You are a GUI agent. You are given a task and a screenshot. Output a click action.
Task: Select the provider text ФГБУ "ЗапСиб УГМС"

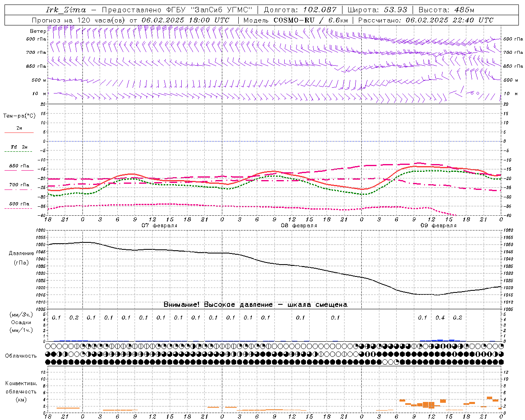click(209, 10)
